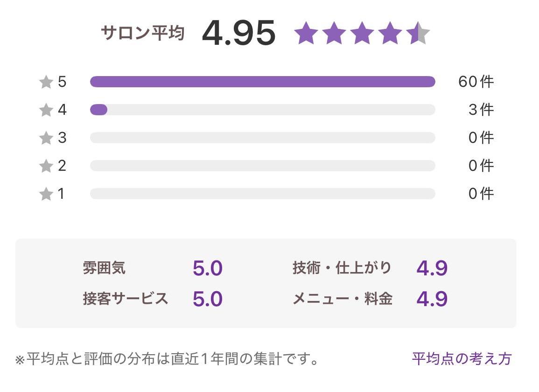
Task: Click the gray star beside the 3 rating row
Action: (x=46, y=138)
